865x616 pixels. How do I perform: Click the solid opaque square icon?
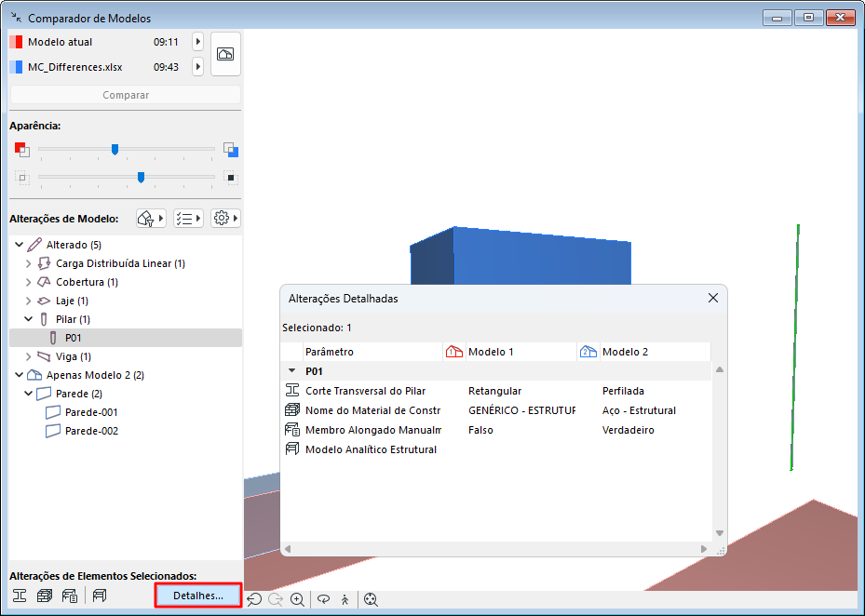coord(231,178)
